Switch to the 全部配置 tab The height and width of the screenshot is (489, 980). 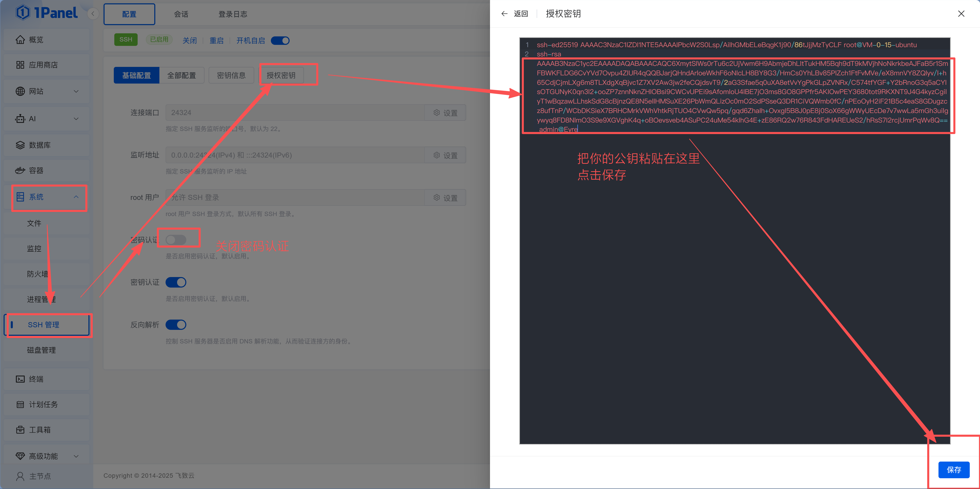tap(182, 75)
